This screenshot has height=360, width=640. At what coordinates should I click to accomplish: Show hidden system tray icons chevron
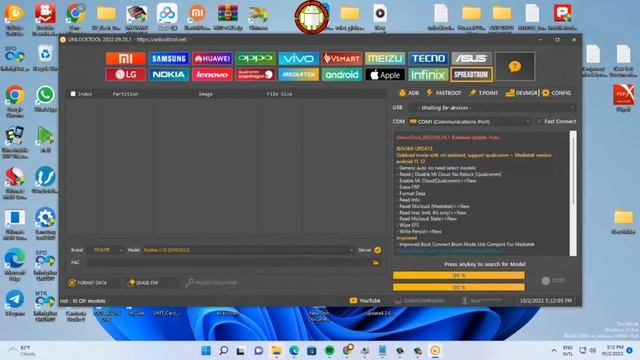554,351
